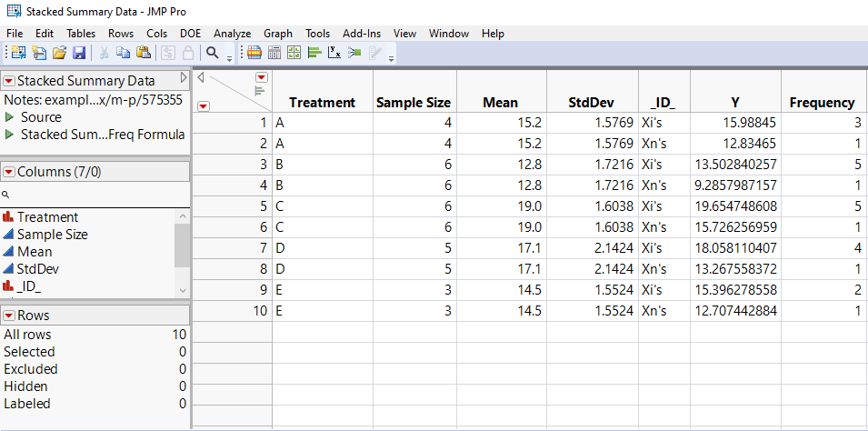The width and height of the screenshot is (868, 431).
Task: Open the Stacked Summary Data red triangle menu
Action: [9, 81]
